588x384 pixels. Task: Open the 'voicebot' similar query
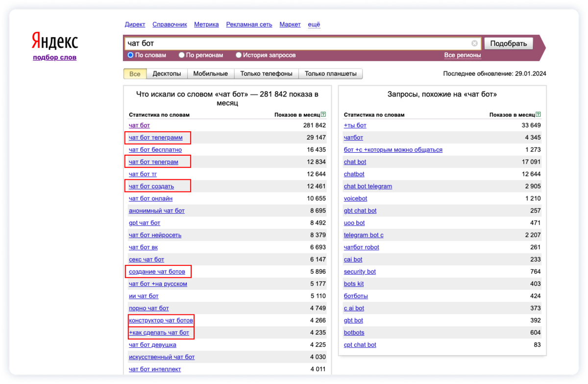(x=355, y=199)
